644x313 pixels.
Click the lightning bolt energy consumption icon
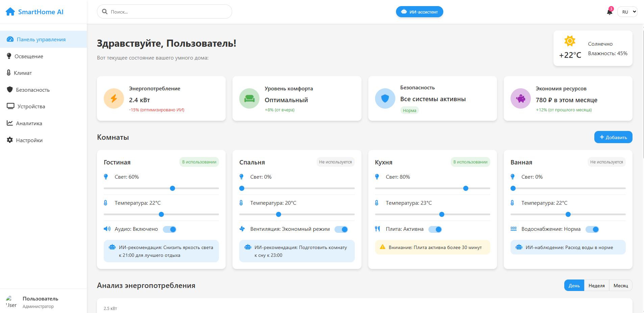(x=114, y=98)
